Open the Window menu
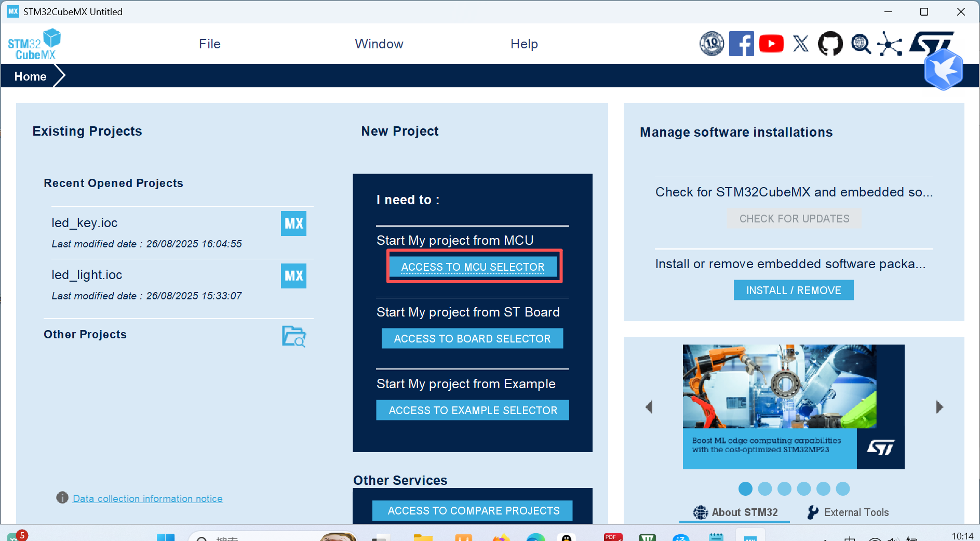Screen dimensions: 980x541 [379, 44]
